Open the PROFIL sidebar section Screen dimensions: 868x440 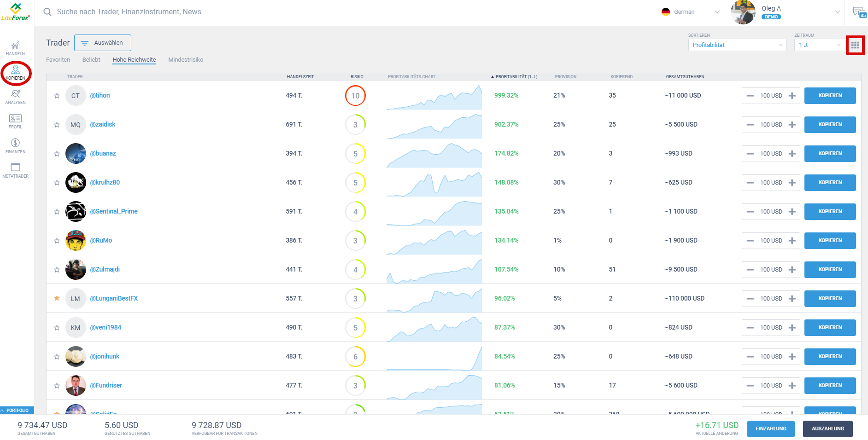click(15, 122)
